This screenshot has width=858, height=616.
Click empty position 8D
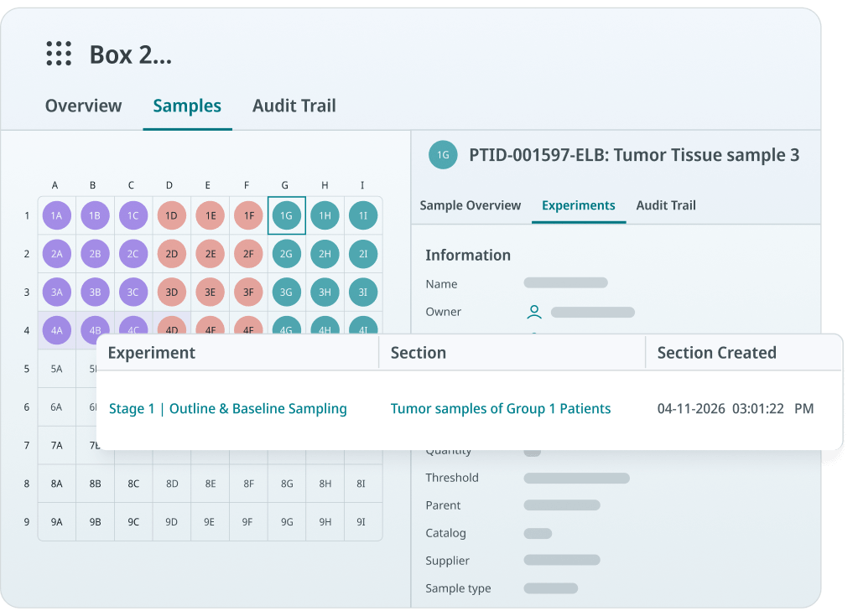click(172, 484)
